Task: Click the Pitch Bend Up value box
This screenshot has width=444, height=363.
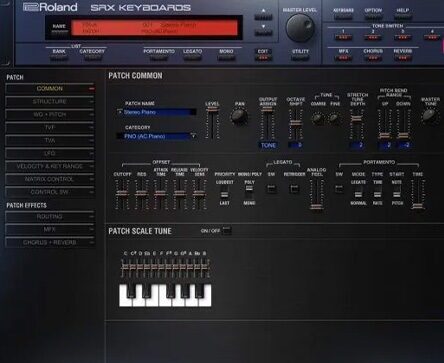Action: (385, 145)
